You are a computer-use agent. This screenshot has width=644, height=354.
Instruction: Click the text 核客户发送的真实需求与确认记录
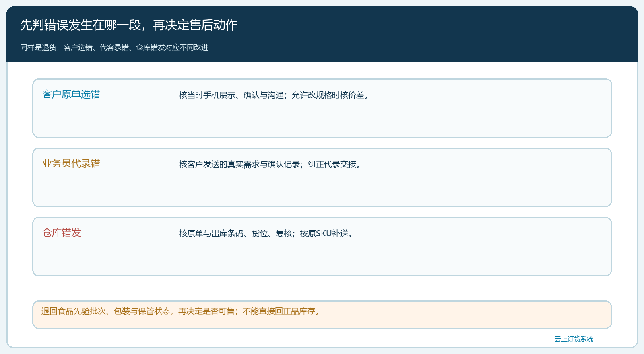239,164
